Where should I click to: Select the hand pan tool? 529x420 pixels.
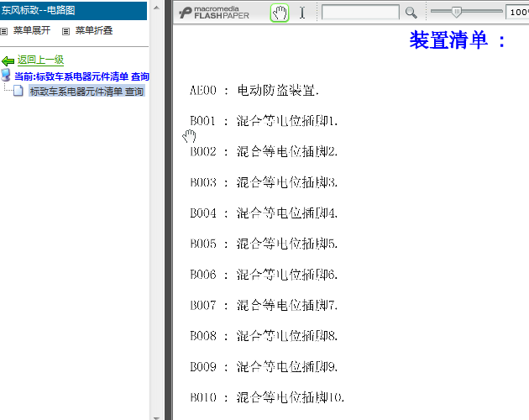coord(280,13)
